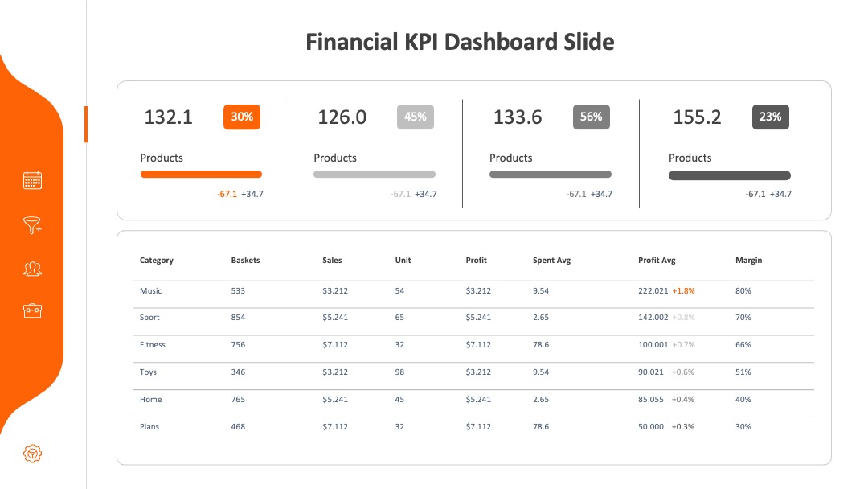Image resolution: width=868 pixels, height=489 pixels.
Task: Click the Financial KPI Dashboard Slide title
Action: 460,42
